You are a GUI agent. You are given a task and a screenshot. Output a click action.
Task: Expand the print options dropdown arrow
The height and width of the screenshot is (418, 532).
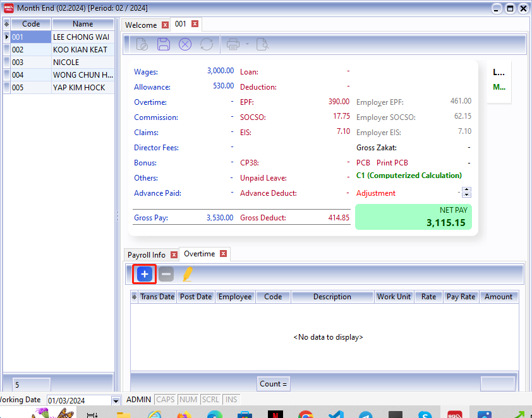[247, 44]
